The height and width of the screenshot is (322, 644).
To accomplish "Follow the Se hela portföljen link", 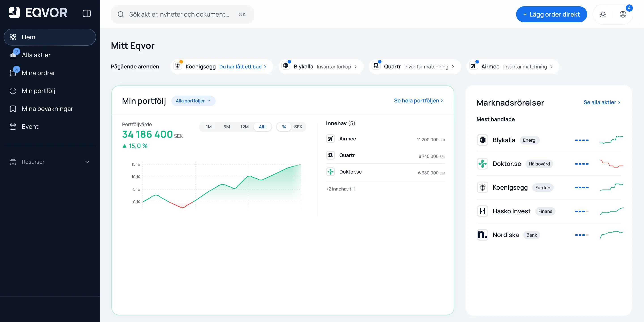I will click(419, 100).
